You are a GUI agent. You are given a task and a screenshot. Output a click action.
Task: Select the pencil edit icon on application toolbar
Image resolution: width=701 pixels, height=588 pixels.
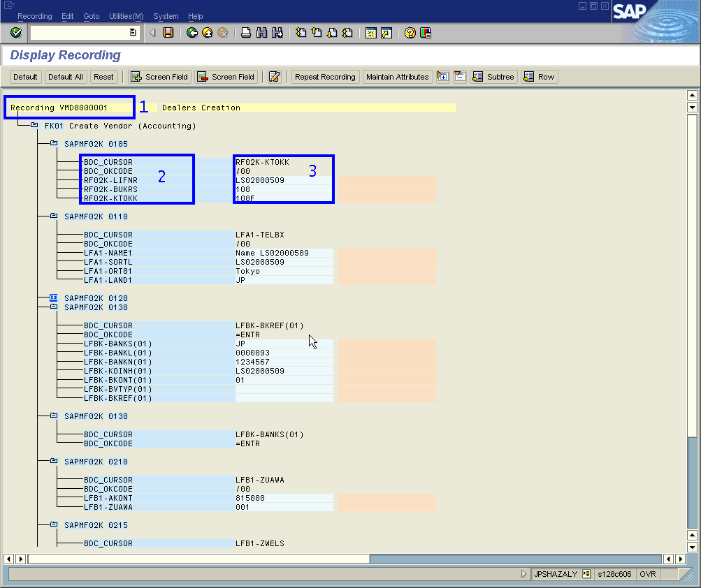275,77
